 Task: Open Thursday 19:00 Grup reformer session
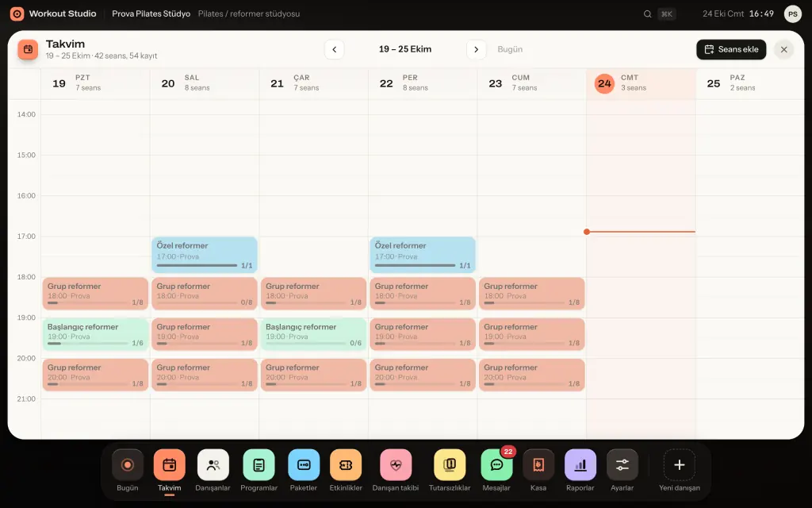(x=423, y=334)
